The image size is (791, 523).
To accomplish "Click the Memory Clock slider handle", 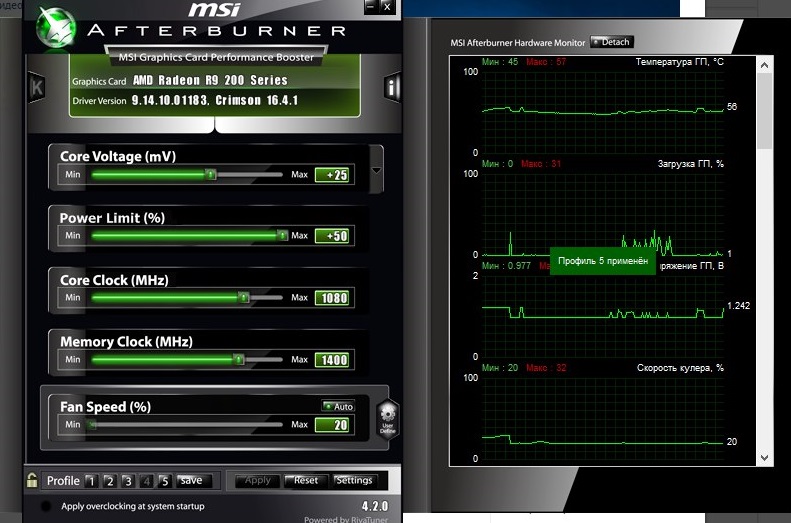I will click(239, 360).
